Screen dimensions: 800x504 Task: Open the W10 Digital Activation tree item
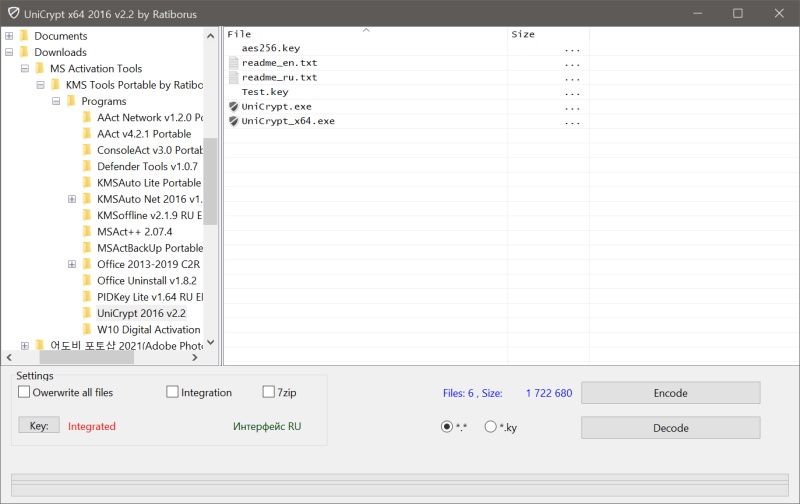point(148,330)
